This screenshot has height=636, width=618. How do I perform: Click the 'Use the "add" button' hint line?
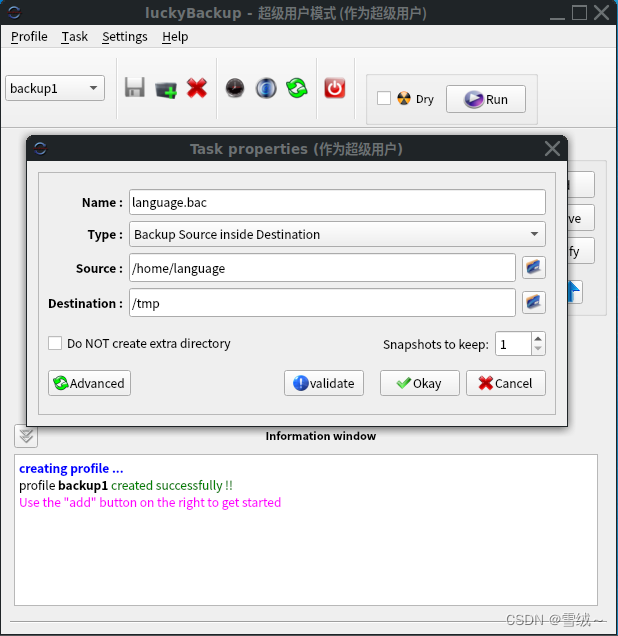pyautogui.click(x=150, y=503)
